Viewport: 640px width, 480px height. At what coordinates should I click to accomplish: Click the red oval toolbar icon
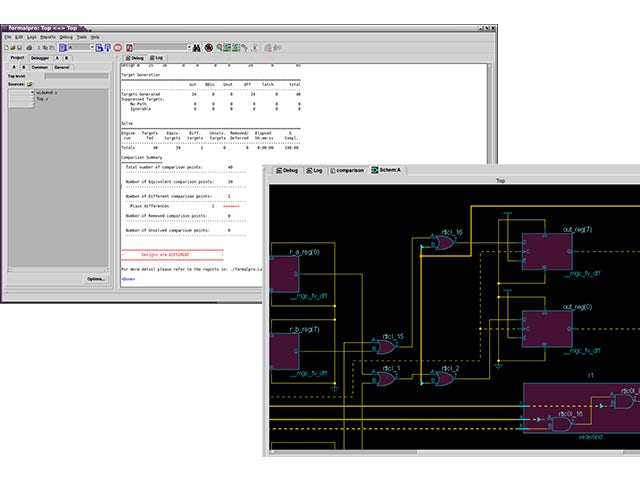click(118, 48)
